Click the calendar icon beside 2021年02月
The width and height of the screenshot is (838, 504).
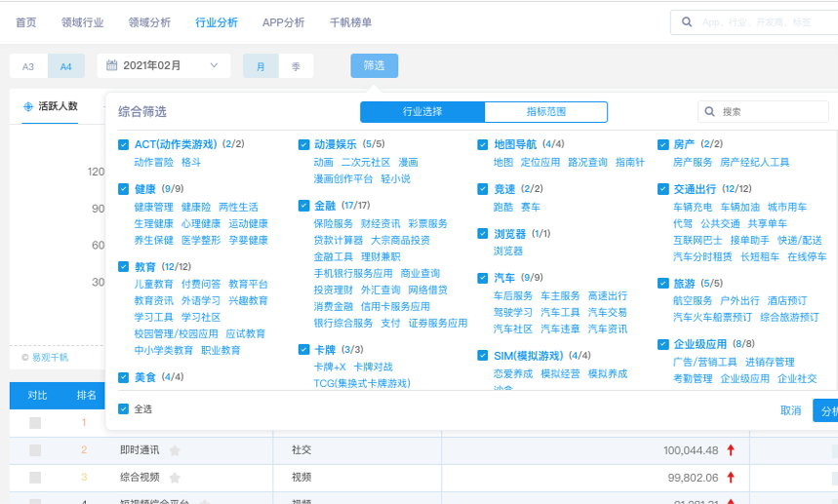click(111, 65)
